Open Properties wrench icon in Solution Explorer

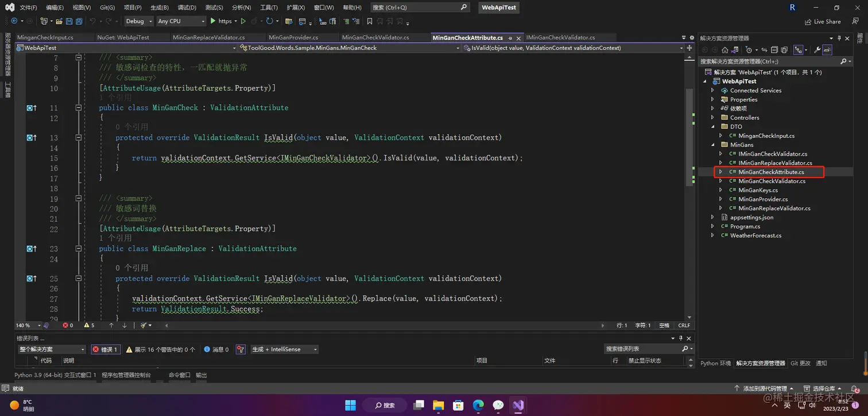click(x=817, y=50)
